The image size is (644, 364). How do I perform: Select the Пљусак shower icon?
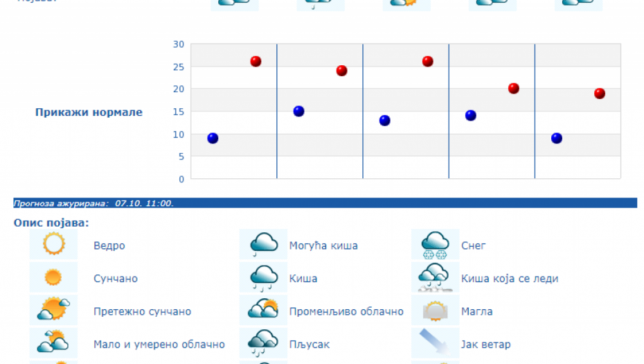coord(263,343)
